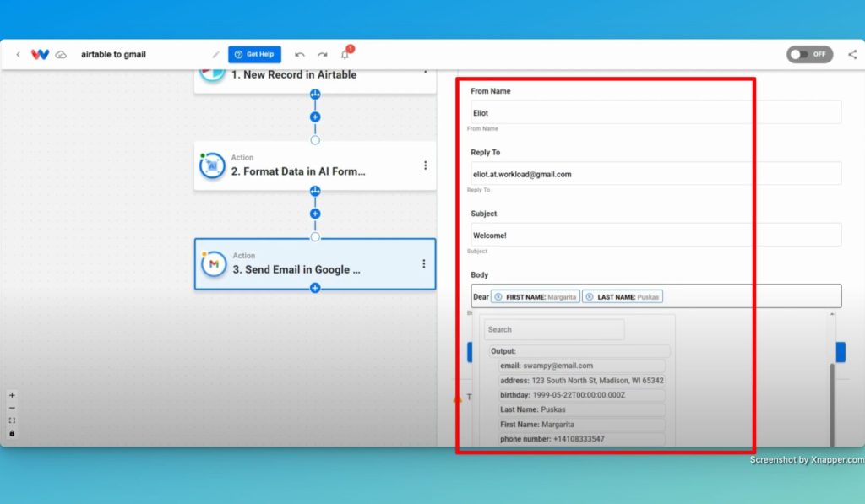Click the Reply To email field
This screenshot has width=865, height=504.
[x=656, y=174]
